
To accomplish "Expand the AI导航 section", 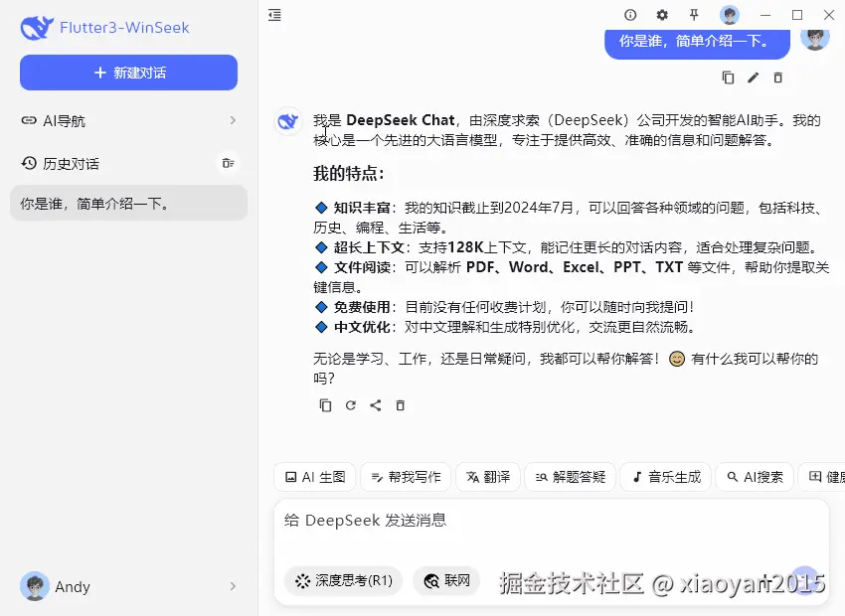I will pos(129,120).
